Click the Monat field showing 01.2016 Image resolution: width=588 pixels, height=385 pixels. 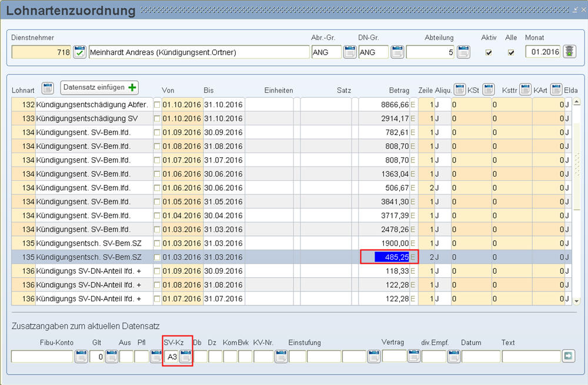[542, 52]
